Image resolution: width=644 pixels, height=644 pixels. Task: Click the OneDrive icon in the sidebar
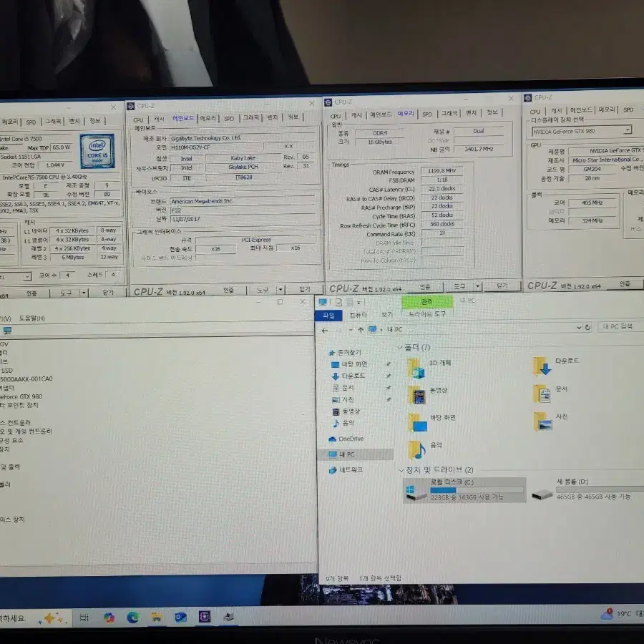point(333,439)
